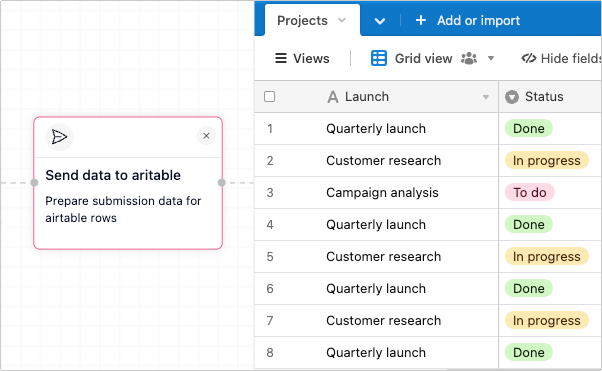The image size is (602, 371).
Task: Click the Done status tag in row 8
Action: (x=529, y=353)
